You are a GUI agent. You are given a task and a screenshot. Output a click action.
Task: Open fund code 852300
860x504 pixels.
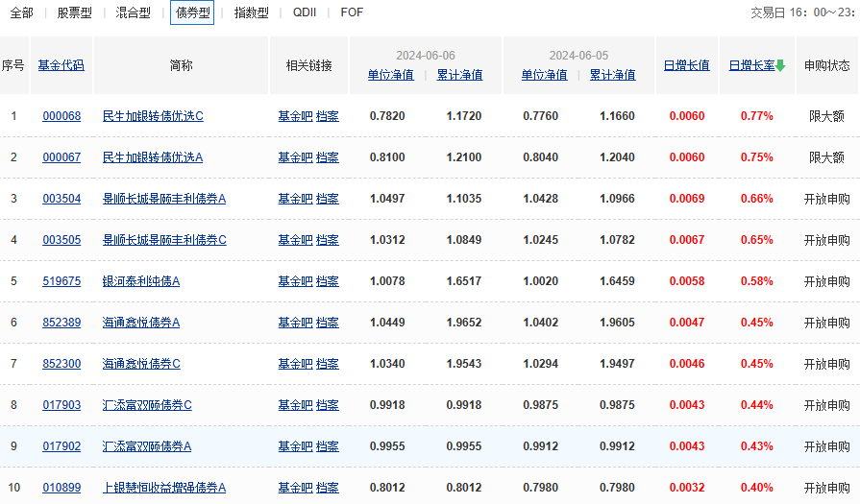click(61, 364)
